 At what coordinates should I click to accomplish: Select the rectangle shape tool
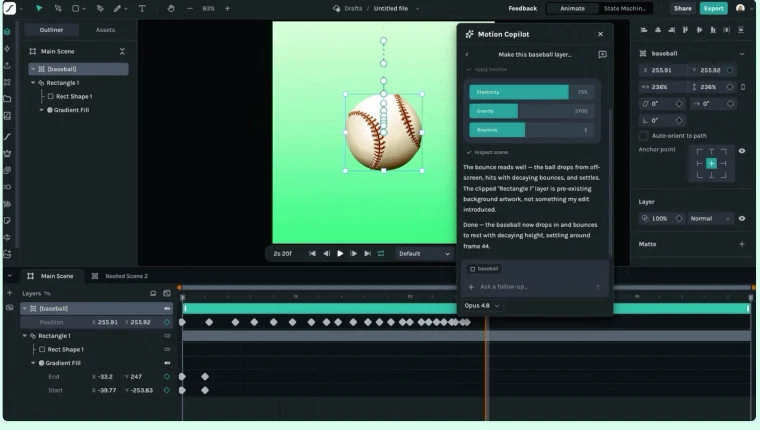[76, 8]
